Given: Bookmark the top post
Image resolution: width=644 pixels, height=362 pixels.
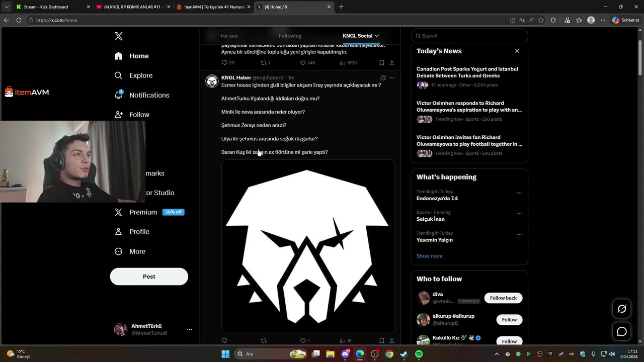Looking at the screenshot, I should tap(382, 63).
